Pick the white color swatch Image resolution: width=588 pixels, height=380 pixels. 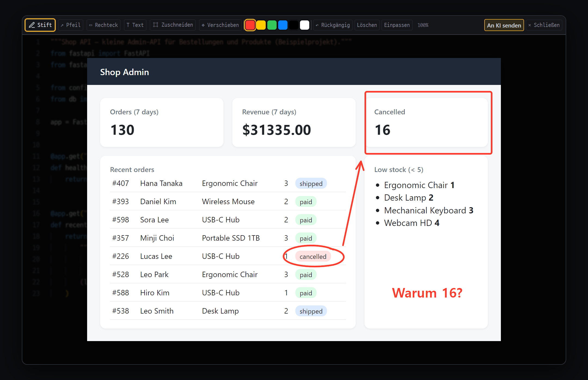pos(304,25)
